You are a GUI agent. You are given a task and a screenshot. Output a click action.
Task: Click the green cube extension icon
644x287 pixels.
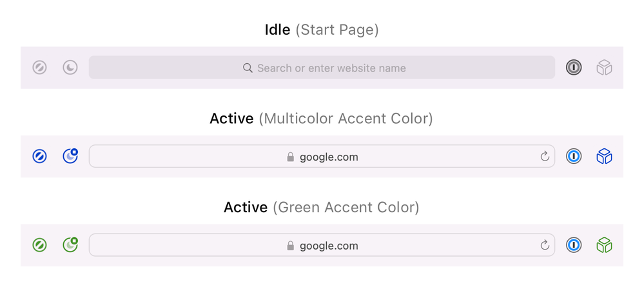click(604, 245)
